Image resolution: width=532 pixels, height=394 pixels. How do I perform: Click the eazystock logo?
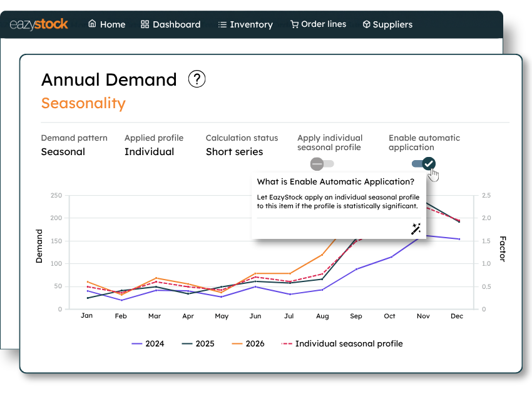click(39, 24)
